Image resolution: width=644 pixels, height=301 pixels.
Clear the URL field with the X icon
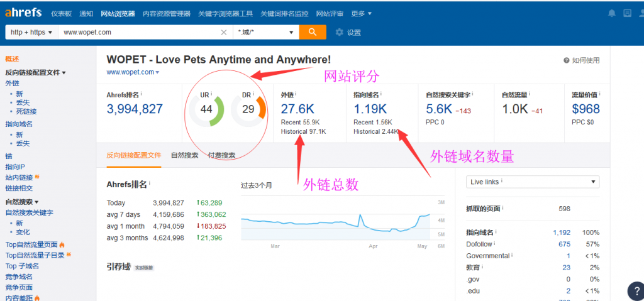pos(224,33)
